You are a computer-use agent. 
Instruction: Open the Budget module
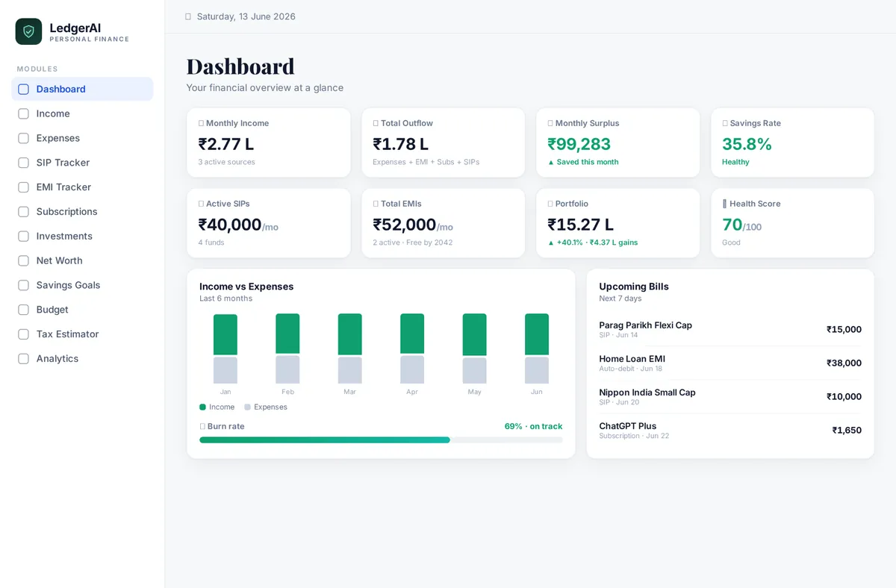tap(82, 310)
